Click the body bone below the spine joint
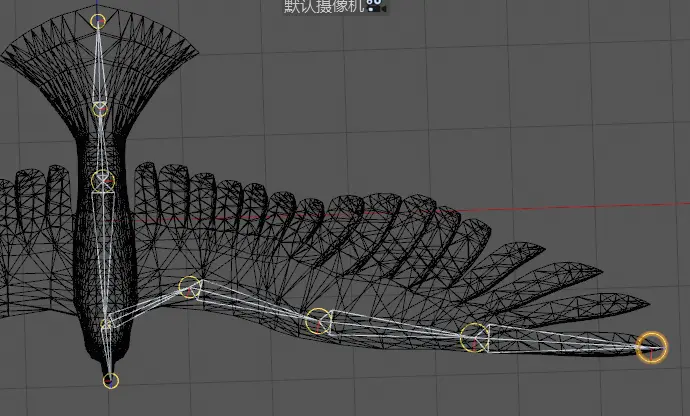Viewport: 690px width, 416px height. pos(105,250)
